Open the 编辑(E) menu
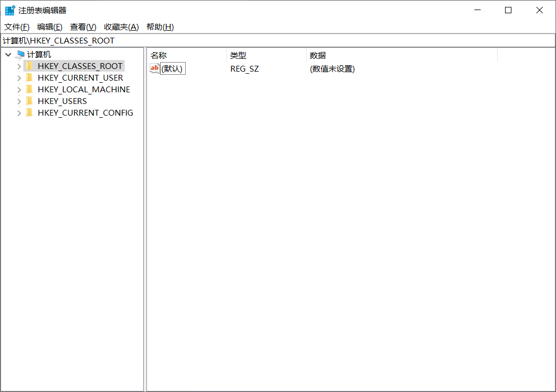Screen dimensions: 556x392 [50, 27]
